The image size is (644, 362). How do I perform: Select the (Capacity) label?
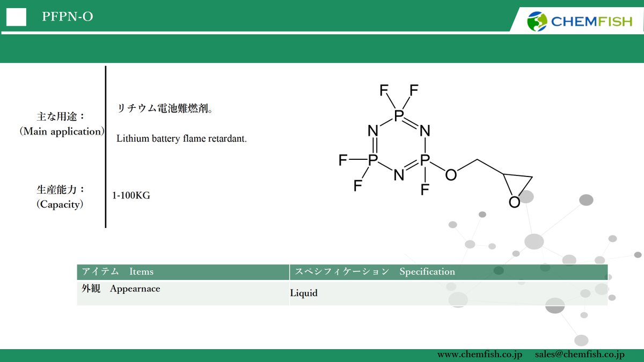pos(60,205)
